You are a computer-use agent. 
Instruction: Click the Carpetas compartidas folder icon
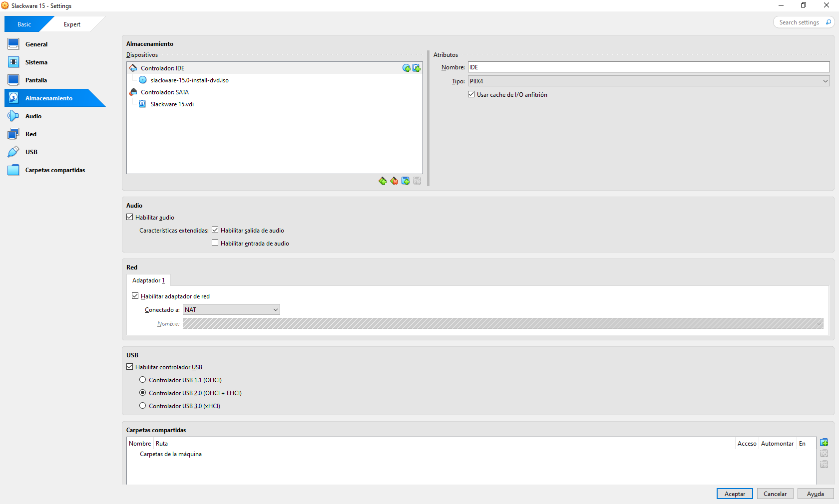click(13, 170)
